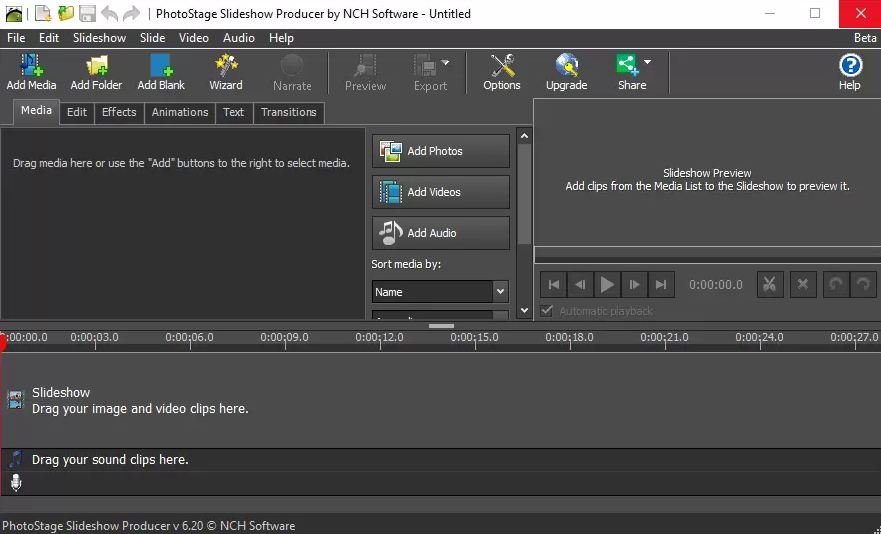Click the undo arrow in title bar

[x=110, y=13]
